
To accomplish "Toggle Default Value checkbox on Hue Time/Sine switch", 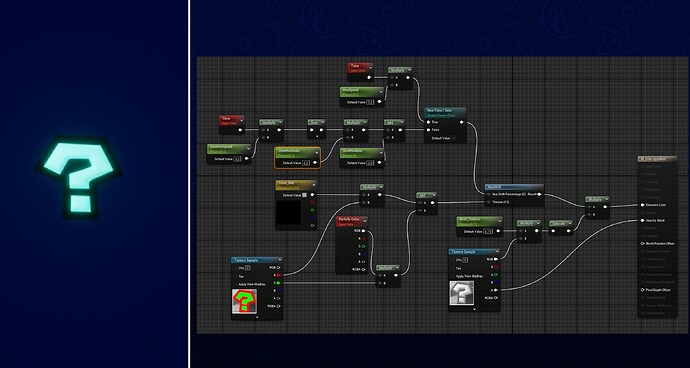I will [x=453, y=138].
